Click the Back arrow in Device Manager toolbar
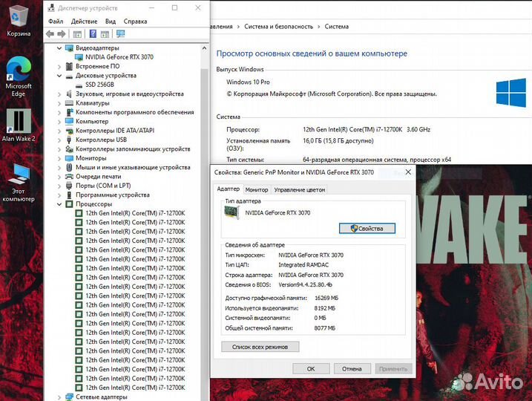 coord(50,33)
